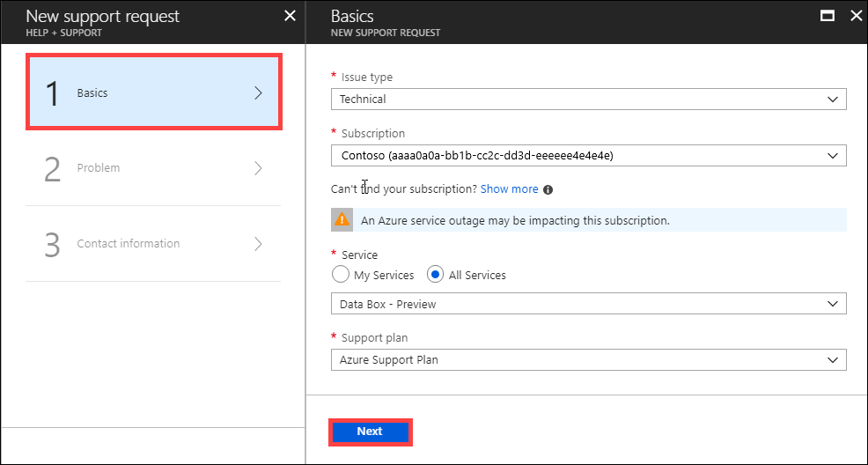Open the Data Box - Preview service dropdown
868x465 pixels.
coord(589,304)
